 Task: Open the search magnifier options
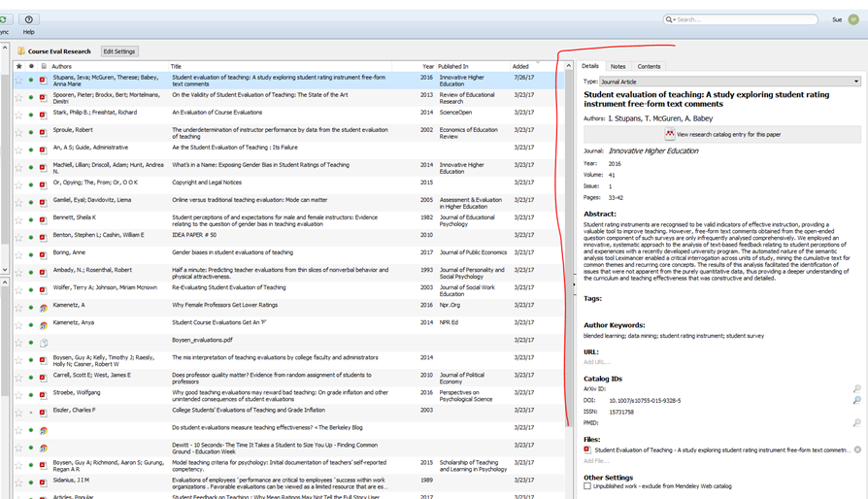point(670,19)
